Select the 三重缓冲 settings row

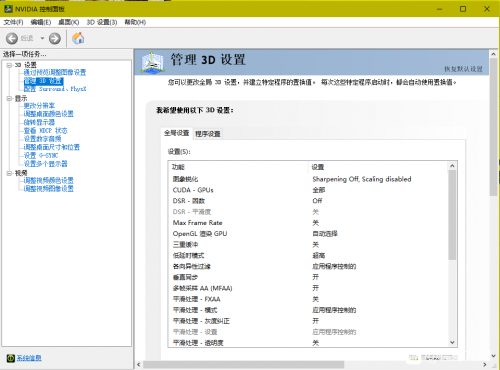click(x=308, y=245)
